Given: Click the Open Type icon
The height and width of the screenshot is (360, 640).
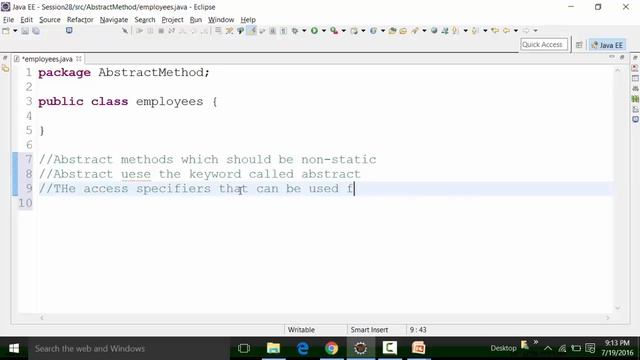Looking at the screenshot, I should coord(392,31).
